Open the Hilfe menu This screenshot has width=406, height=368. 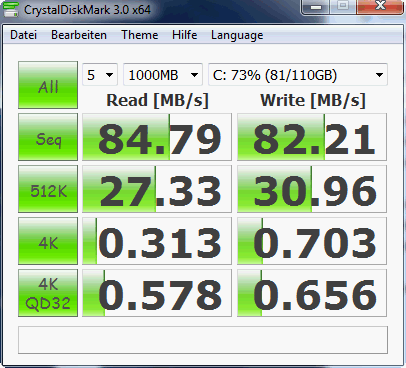184,35
